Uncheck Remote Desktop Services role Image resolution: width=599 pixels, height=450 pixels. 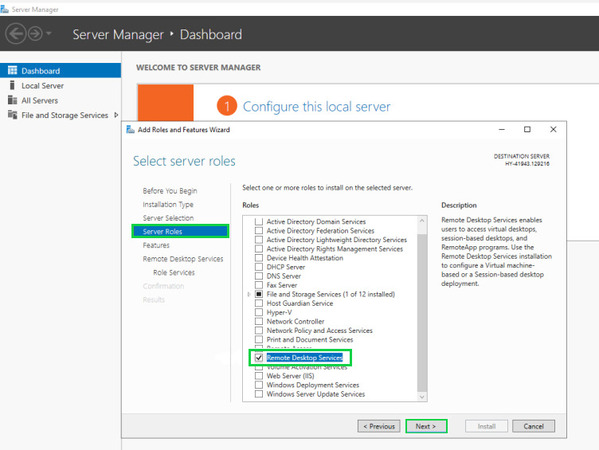[x=259, y=358]
